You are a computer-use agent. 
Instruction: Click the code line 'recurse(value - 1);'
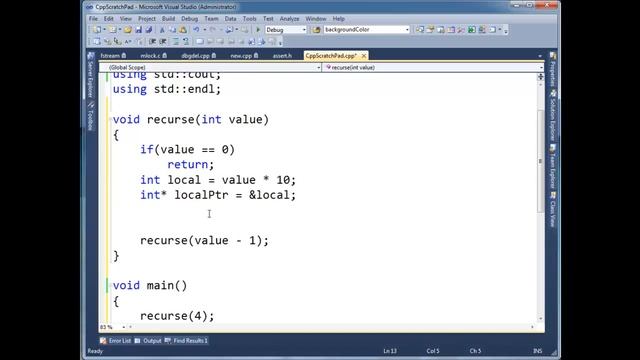click(x=204, y=240)
